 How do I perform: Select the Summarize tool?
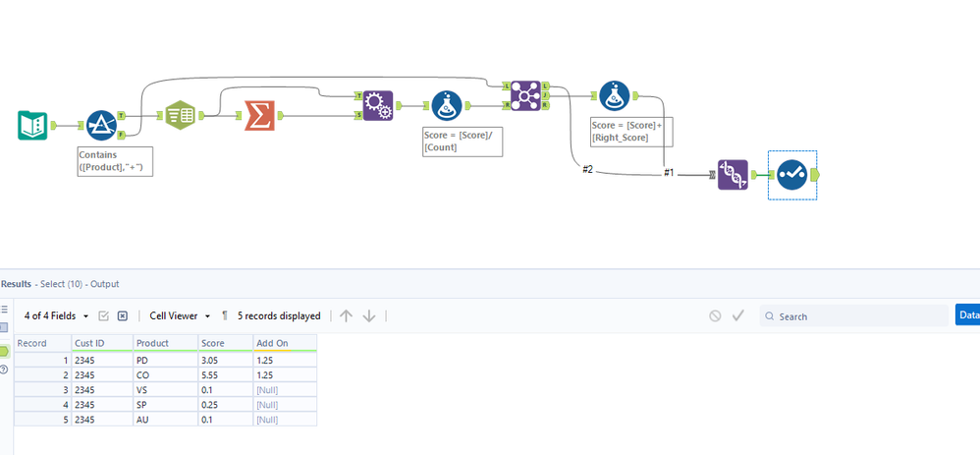[259, 115]
